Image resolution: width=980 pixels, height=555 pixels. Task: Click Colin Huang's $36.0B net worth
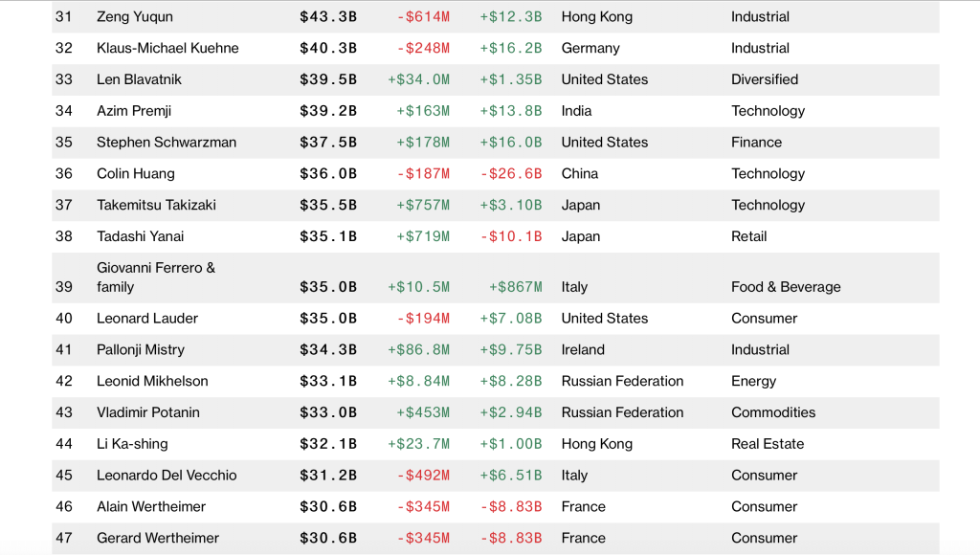coord(328,174)
